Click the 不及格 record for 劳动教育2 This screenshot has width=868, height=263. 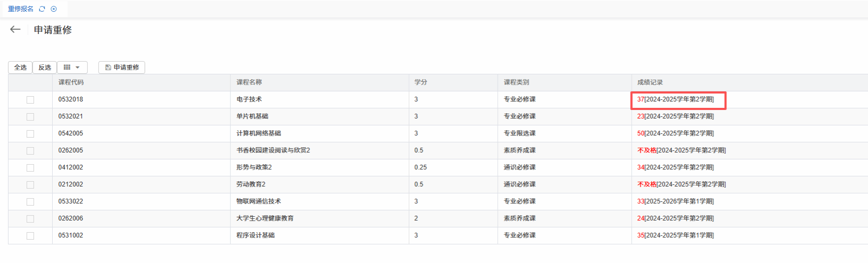(x=647, y=184)
